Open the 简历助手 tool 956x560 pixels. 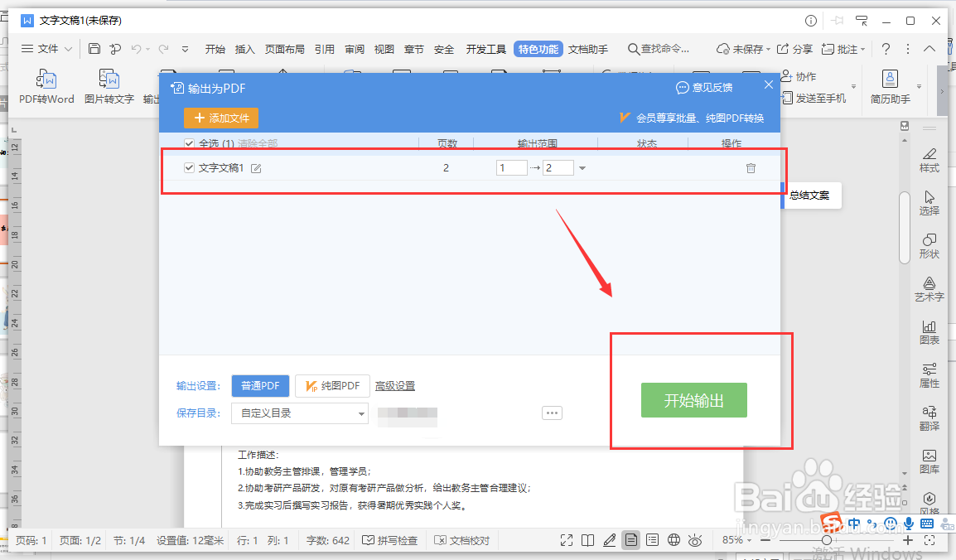pos(891,86)
